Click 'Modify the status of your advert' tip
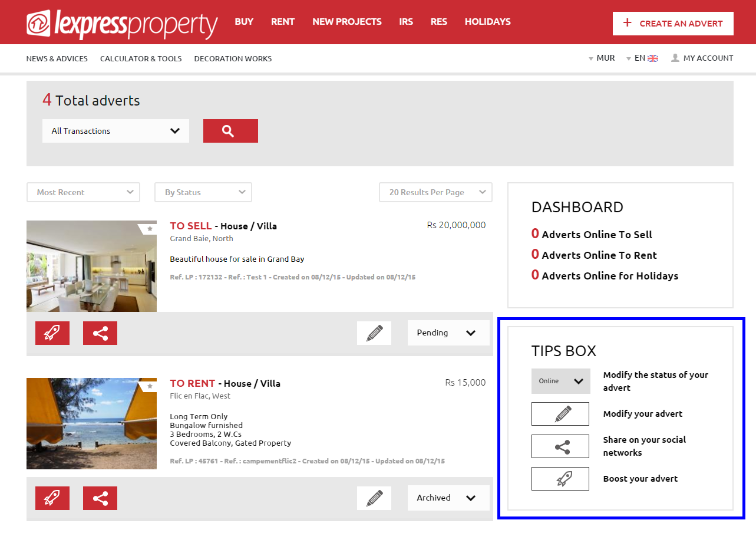The width and height of the screenshot is (756, 533). [656, 381]
